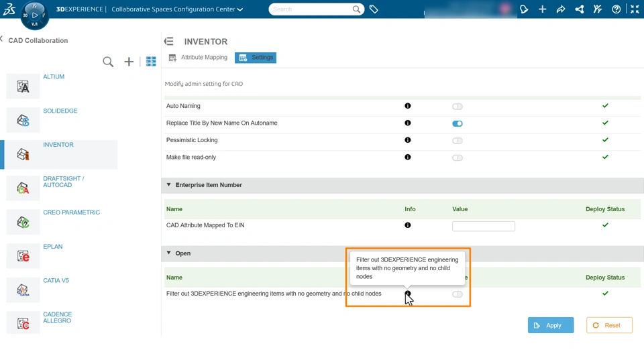Show info for Make file read-only
This screenshot has width=644, height=362.
pos(407,157)
